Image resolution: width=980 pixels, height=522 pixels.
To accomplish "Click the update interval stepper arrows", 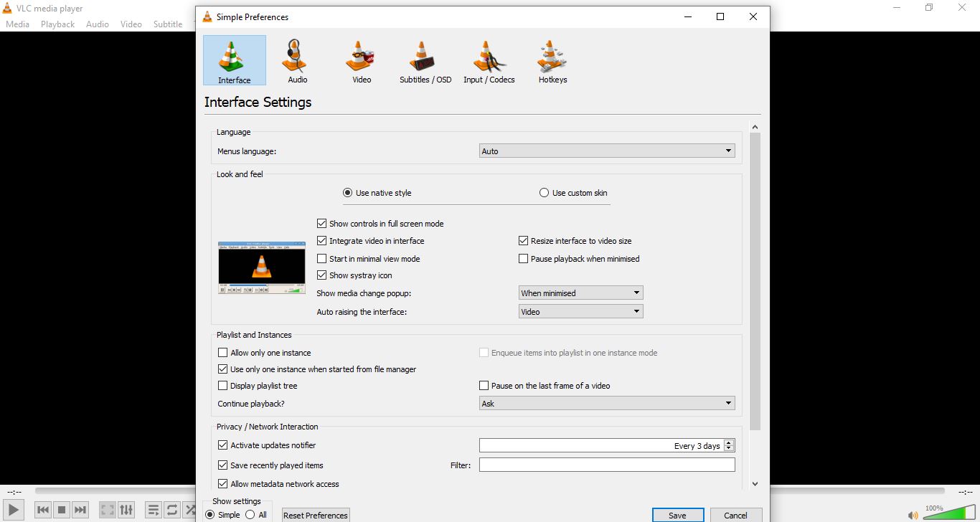I will [729, 445].
